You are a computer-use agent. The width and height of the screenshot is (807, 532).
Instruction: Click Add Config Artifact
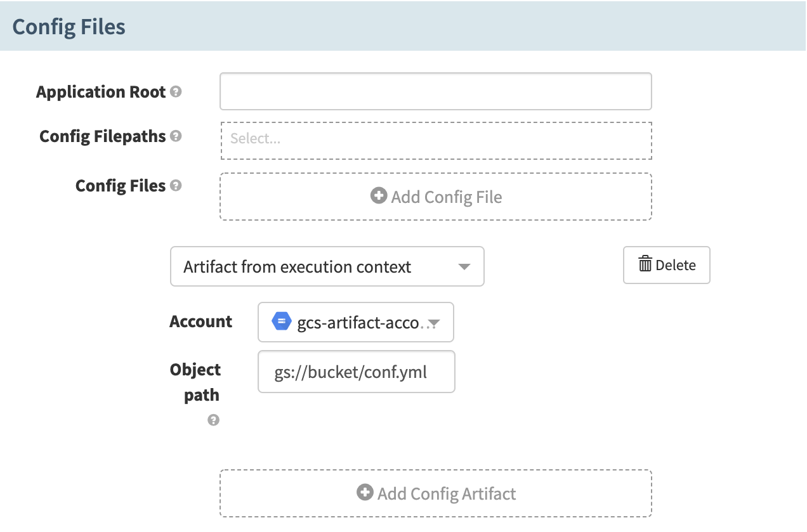coord(436,493)
